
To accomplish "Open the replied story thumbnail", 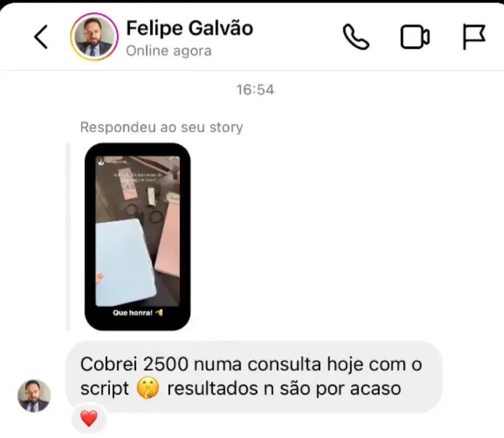I will click(138, 236).
